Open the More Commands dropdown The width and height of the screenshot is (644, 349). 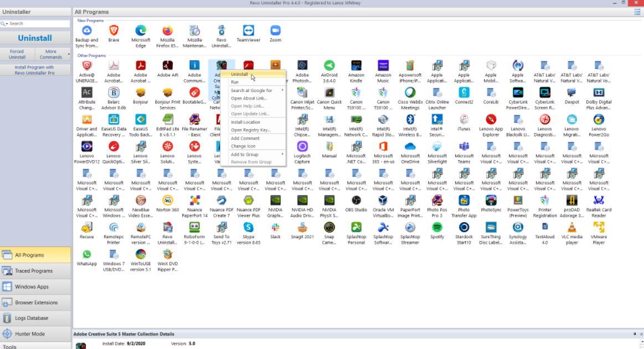(x=52, y=54)
